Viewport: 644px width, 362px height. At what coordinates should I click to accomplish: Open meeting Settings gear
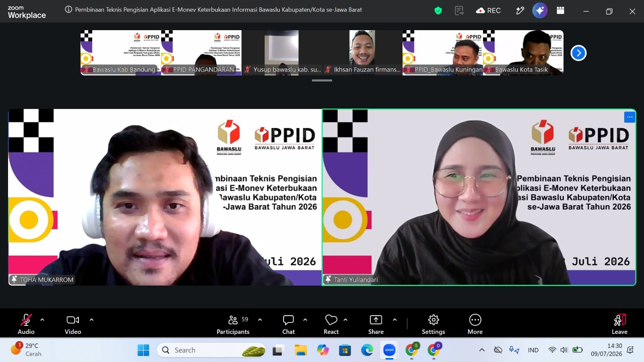point(433,324)
